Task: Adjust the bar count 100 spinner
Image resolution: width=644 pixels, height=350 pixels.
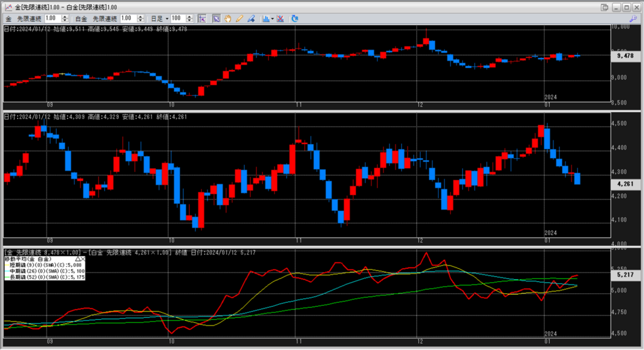Action: tap(191, 19)
